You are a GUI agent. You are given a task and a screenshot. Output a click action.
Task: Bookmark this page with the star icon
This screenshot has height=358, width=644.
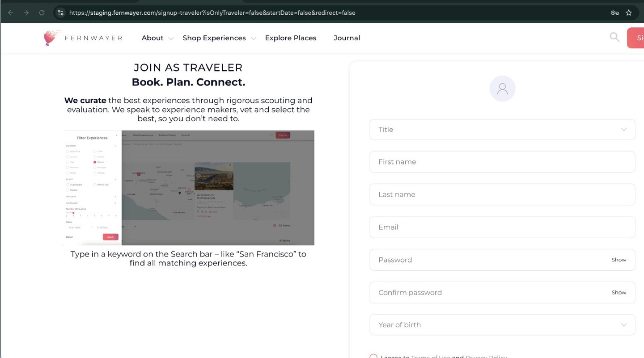[x=629, y=13]
